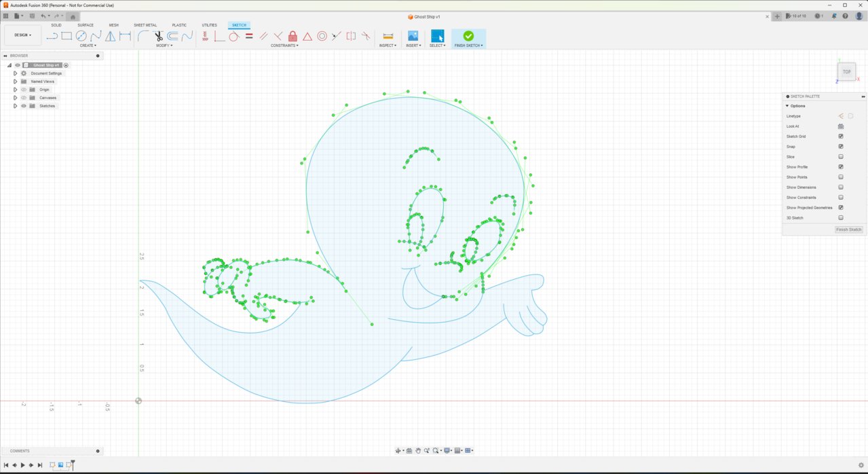Select the Line sketch tool

[x=52, y=36]
